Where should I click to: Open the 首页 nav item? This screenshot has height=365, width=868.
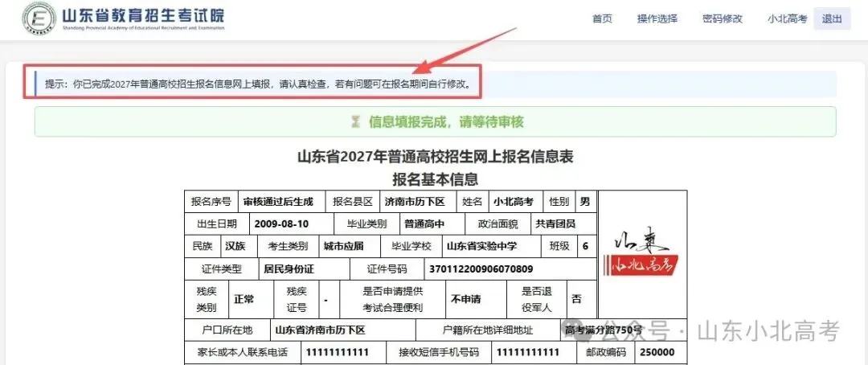coord(602,18)
